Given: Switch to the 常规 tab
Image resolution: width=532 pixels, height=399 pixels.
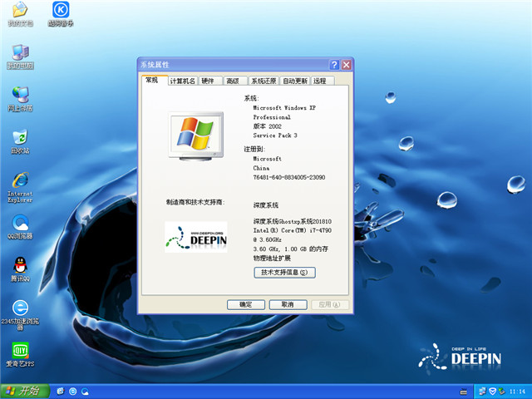Looking at the screenshot, I should click(155, 80).
